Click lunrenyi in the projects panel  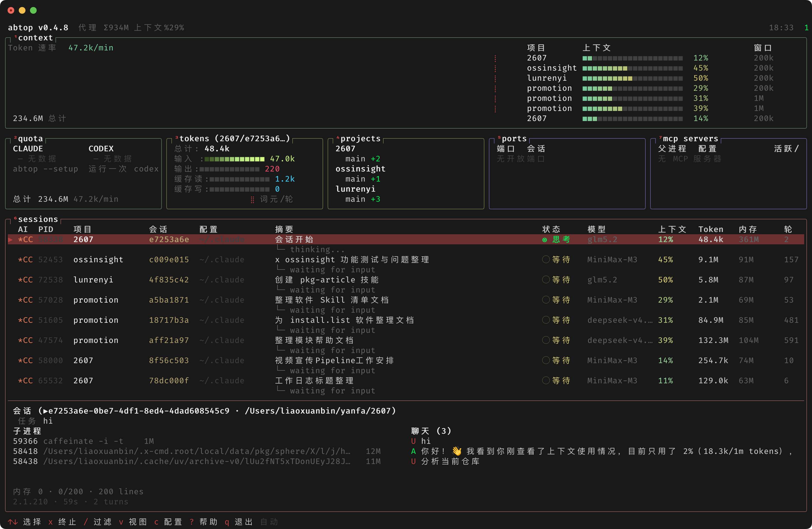(x=355, y=189)
